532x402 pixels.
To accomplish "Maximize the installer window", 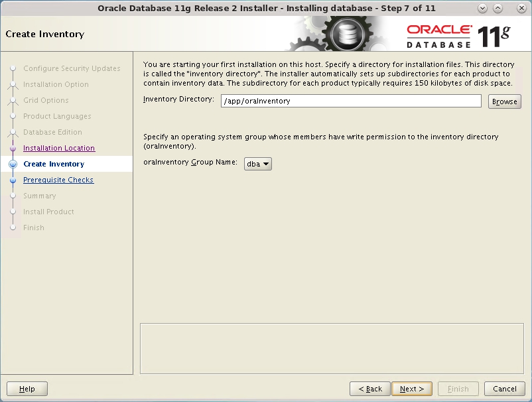I will click(498, 9).
